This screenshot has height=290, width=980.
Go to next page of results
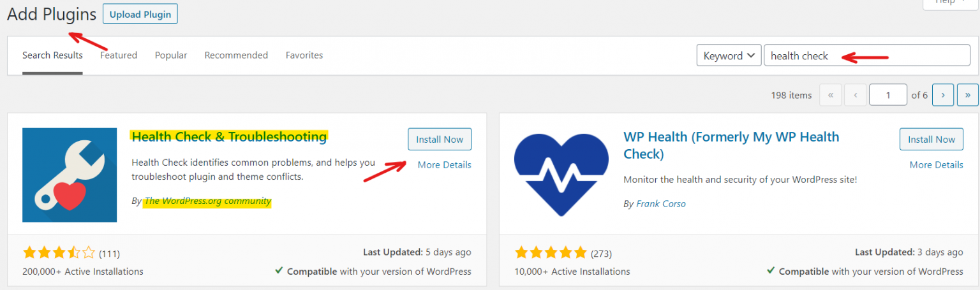(943, 95)
